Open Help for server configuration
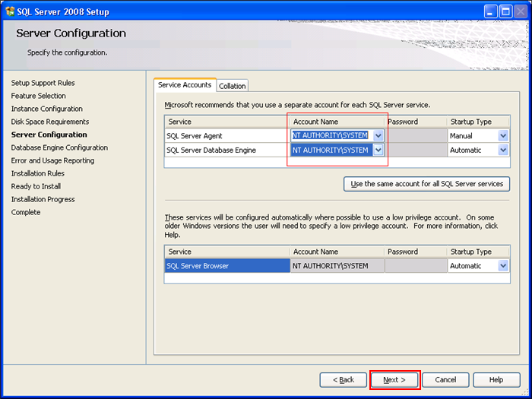 (x=496, y=379)
